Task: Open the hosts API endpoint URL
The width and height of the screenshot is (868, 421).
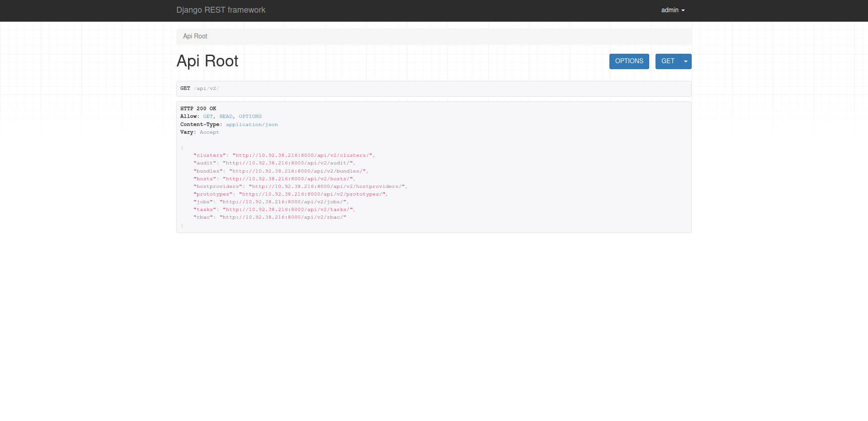Action: pos(289,179)
